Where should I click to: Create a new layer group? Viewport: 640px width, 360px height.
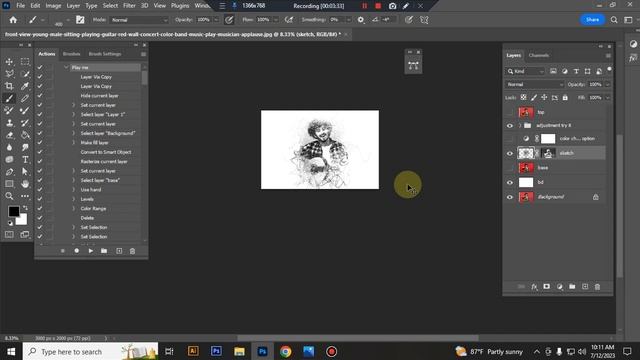[x=572, y=287]
